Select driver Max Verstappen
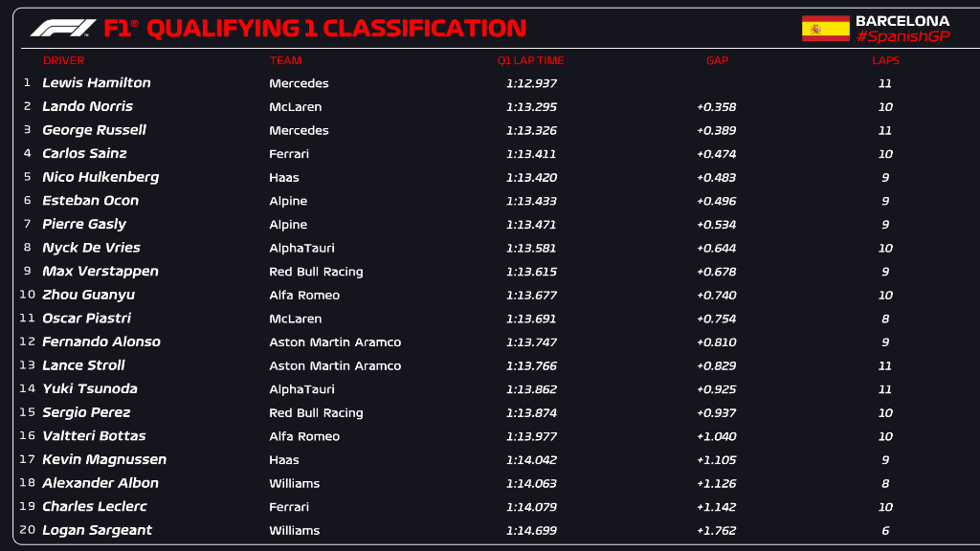Screen dimensions: 980x551 [x=100, y=272]
